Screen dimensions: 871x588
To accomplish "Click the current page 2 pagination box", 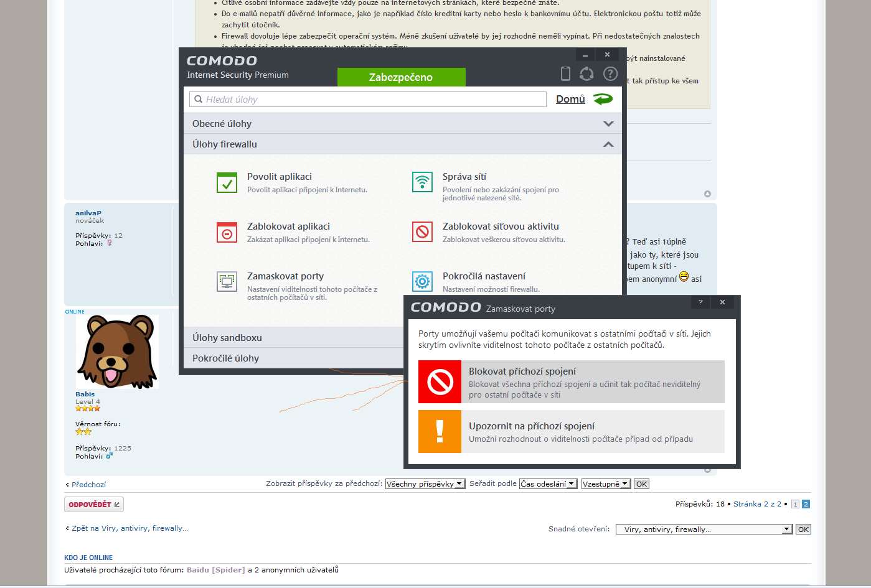I will point(806,504).
